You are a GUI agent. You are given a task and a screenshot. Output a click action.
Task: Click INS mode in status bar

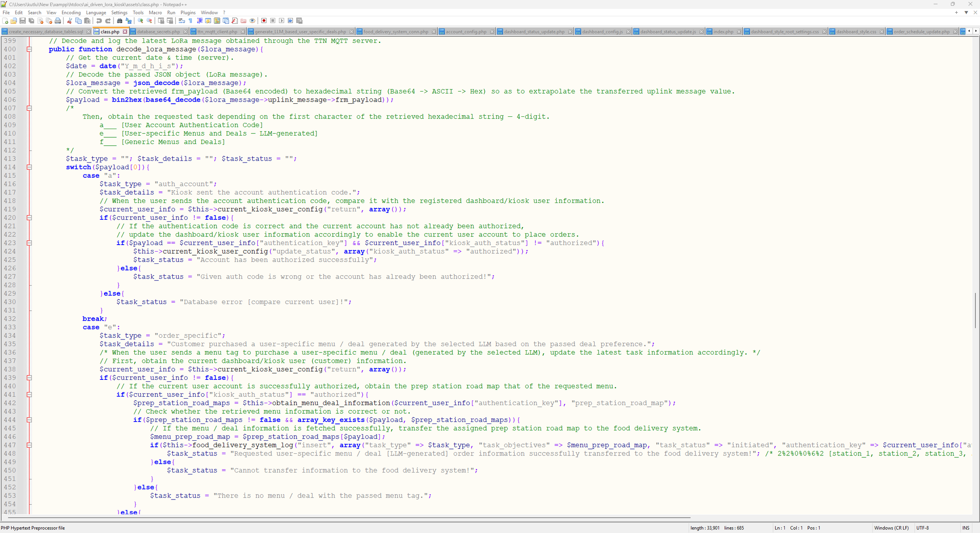click(966, 528)
